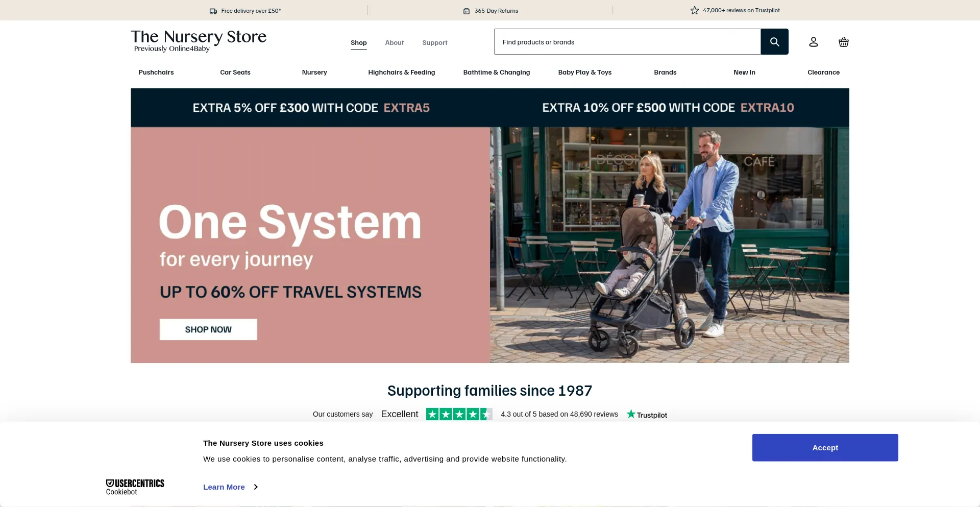980x507 pixels.
Task: Click the Trustpilot green stars rating
Action: (x=459, y=414)
